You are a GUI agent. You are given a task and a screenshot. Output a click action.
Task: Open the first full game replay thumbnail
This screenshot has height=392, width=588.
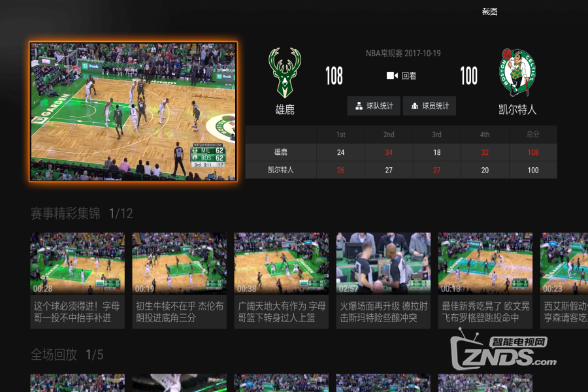[x=77, y=383]
